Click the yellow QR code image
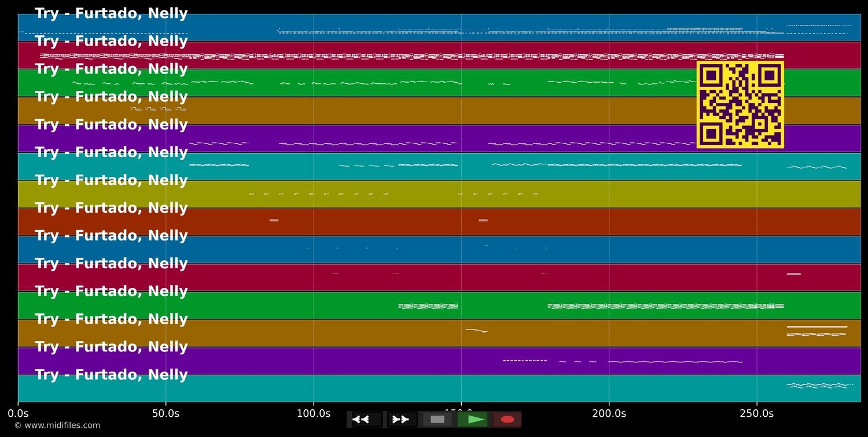This screenshot has width=868, height=437. 740,105
